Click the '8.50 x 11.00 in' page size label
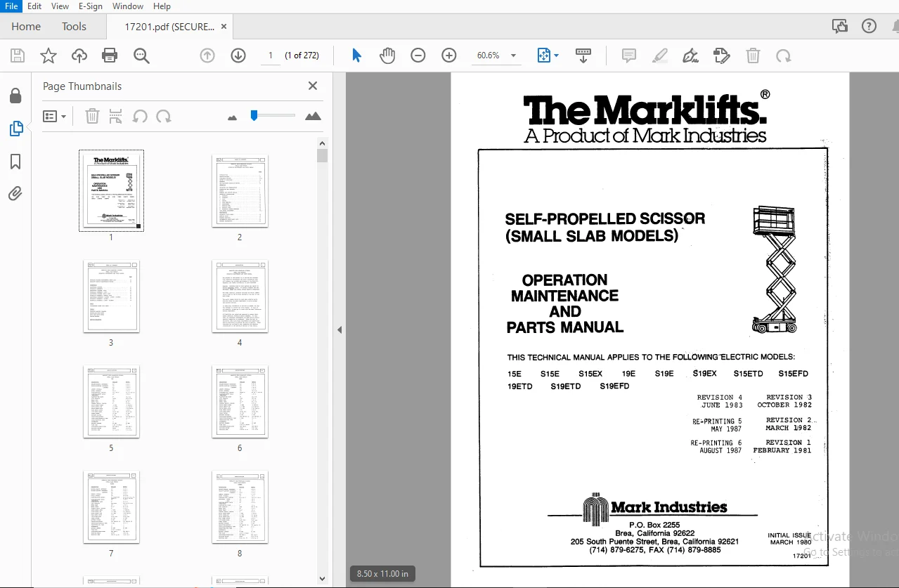This screenshot has height=588, width=899. tap(382, 574)
